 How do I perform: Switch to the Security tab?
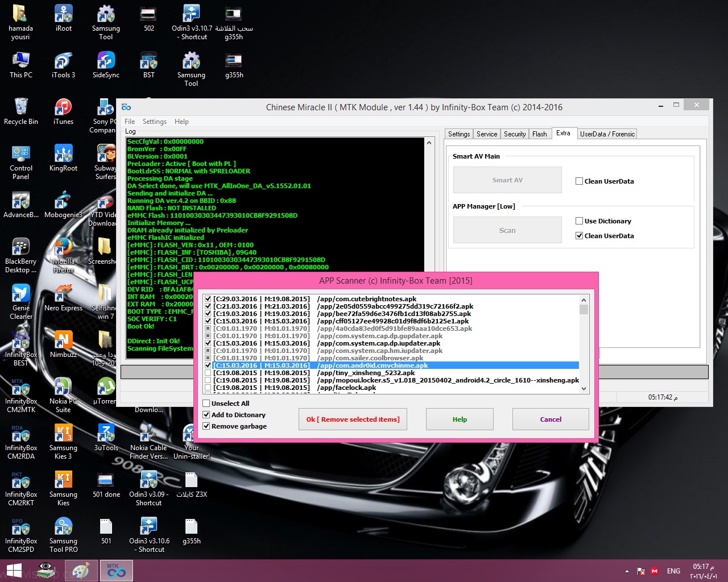[515, 134]
